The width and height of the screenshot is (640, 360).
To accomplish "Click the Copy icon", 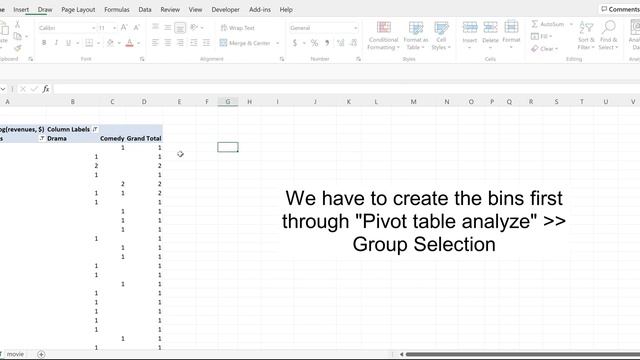I will [x=18, y=36].
